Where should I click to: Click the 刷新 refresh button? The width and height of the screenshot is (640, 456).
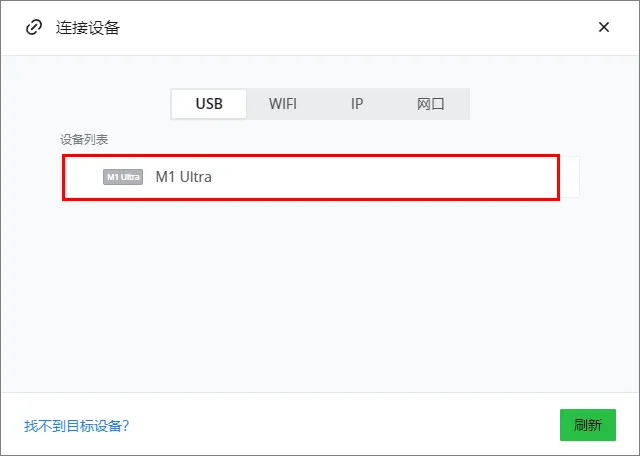588,425
